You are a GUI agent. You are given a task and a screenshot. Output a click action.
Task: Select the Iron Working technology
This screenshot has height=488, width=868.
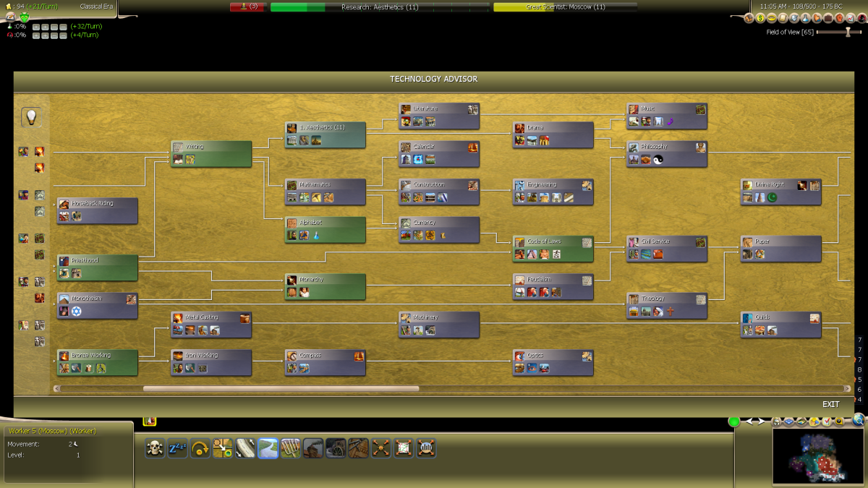[x=211, y=363]
